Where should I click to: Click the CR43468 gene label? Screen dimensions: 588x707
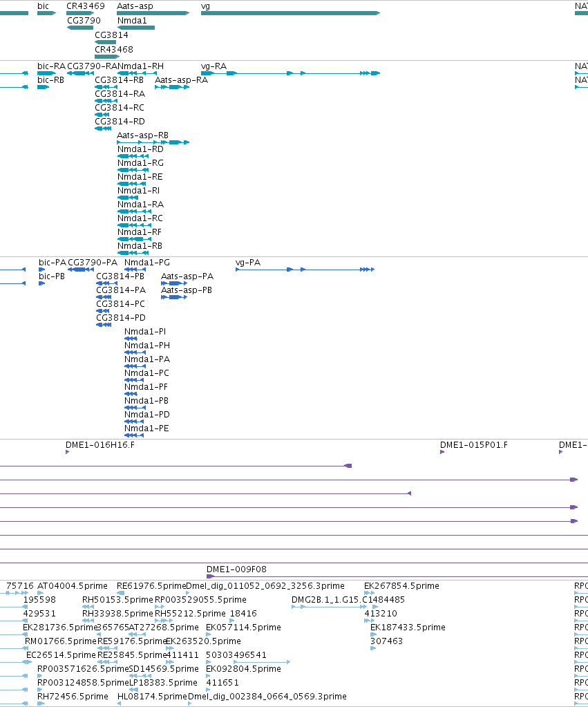[113, 50]
